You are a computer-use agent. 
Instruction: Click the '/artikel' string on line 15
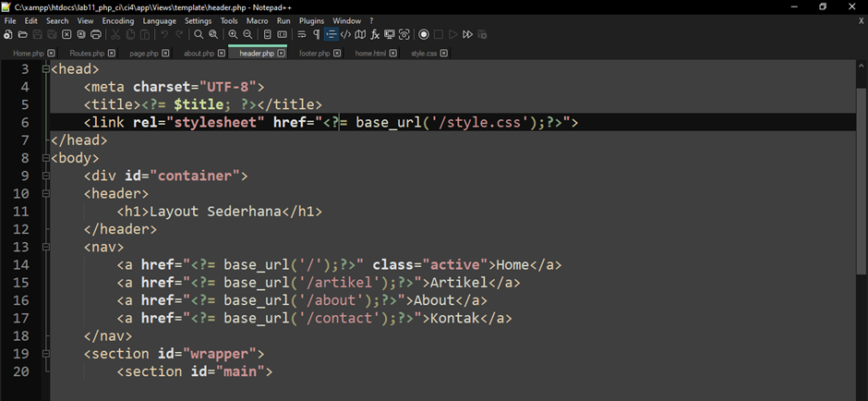pyautogui.click(x=344, y=283)
